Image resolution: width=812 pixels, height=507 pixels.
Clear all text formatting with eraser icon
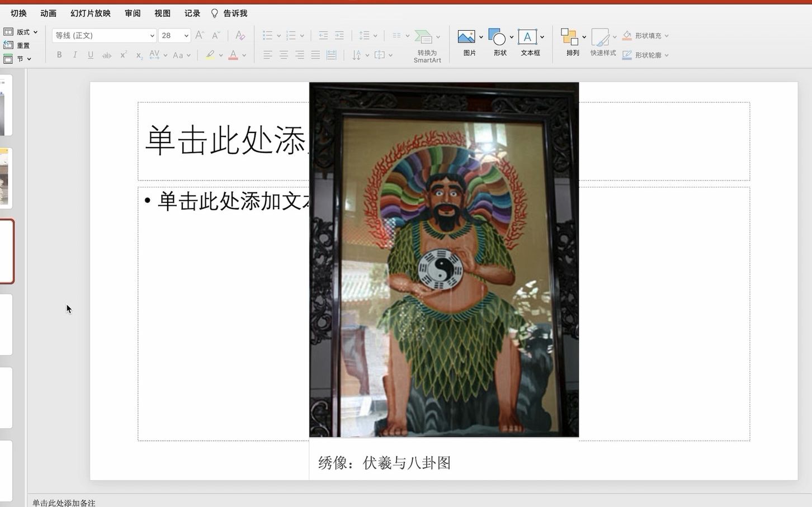tap(240, 35)
